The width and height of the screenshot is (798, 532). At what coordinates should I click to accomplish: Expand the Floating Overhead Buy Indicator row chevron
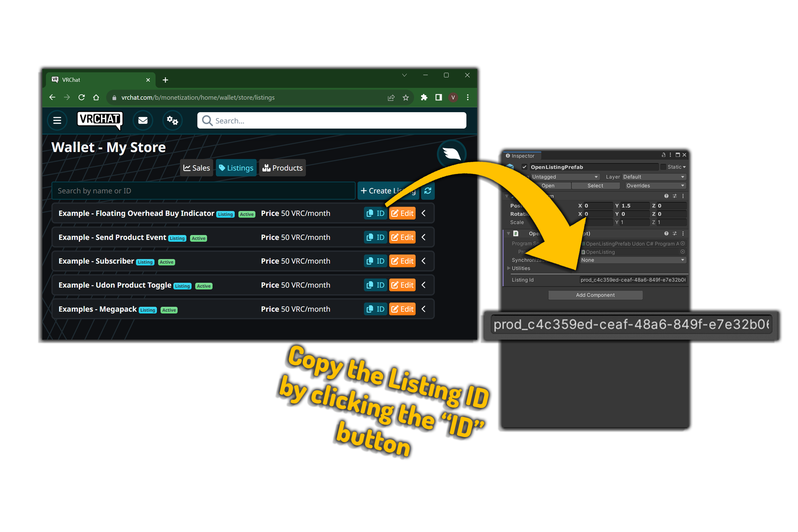point(424,213)
